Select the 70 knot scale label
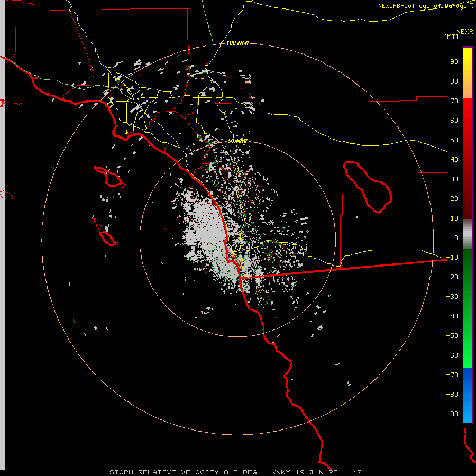Image resolution: width=476 pixels, height=476 pixels. coord(454,101)
